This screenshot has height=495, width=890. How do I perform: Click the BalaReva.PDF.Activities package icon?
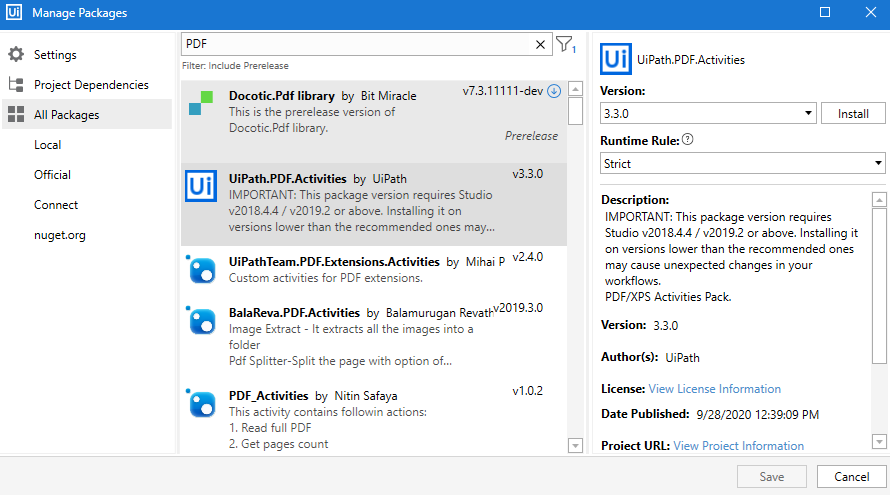point(201,320)
